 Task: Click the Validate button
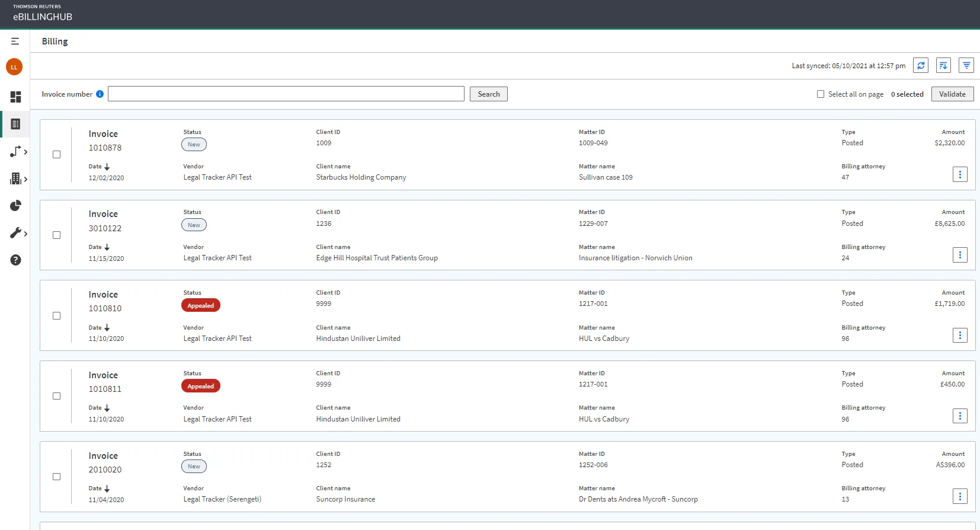[x=952, y=94]
